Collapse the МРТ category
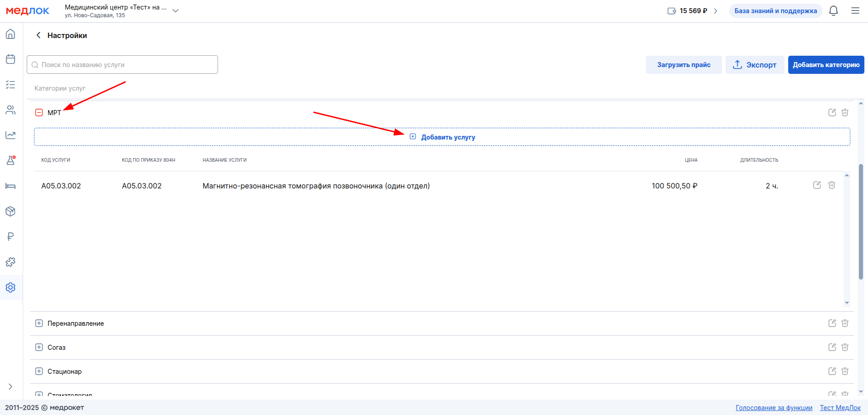868x415 pixels. click(39, 112)
